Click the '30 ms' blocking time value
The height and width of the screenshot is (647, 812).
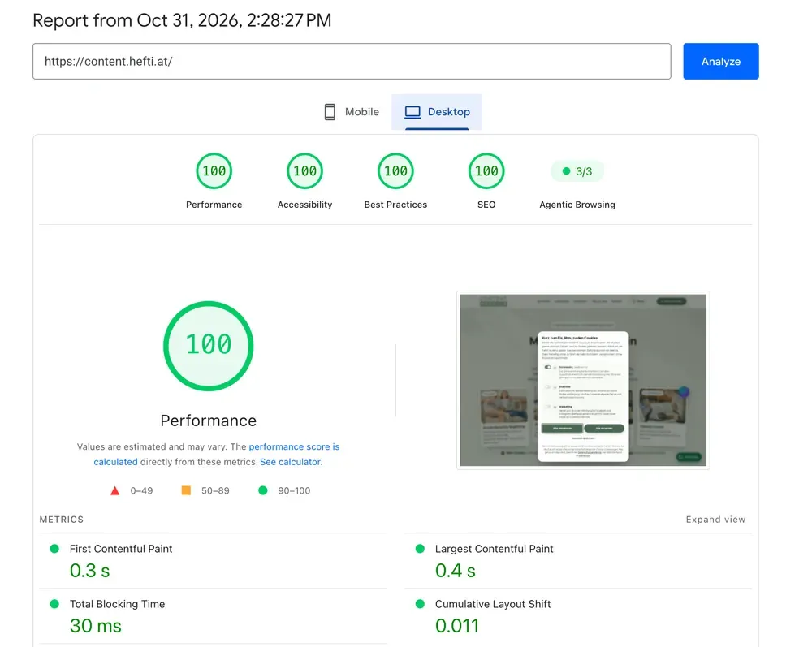tap(95, 626)
